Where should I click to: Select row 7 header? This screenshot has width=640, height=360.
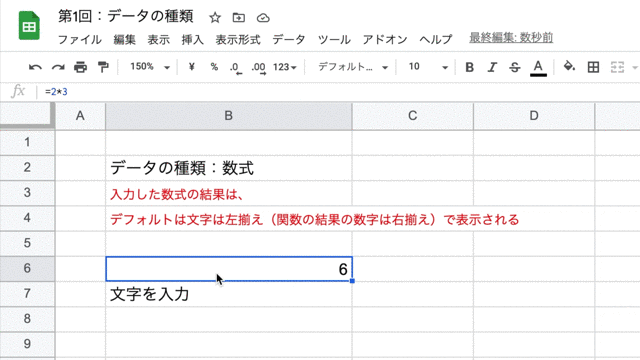(27, 294)
